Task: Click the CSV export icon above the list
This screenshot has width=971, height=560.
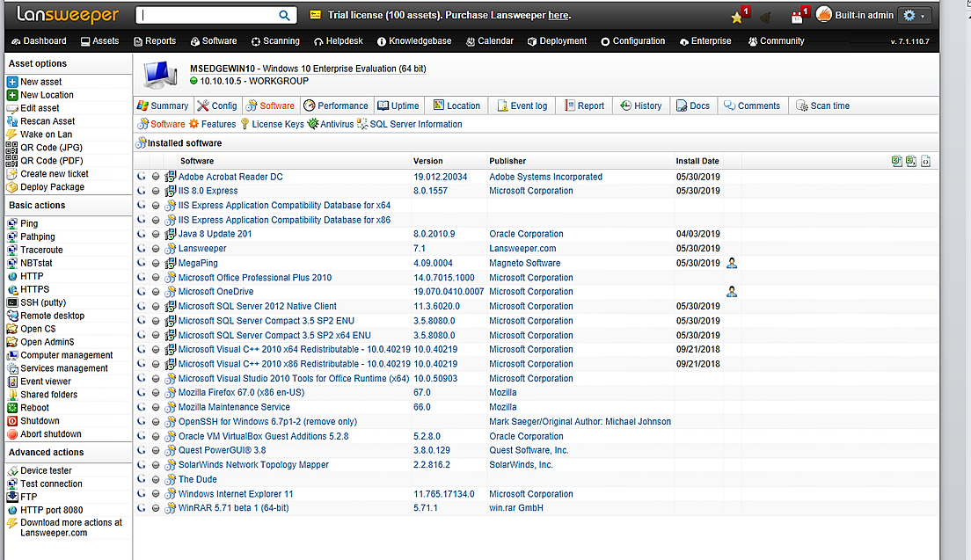Action: point(910,161)
